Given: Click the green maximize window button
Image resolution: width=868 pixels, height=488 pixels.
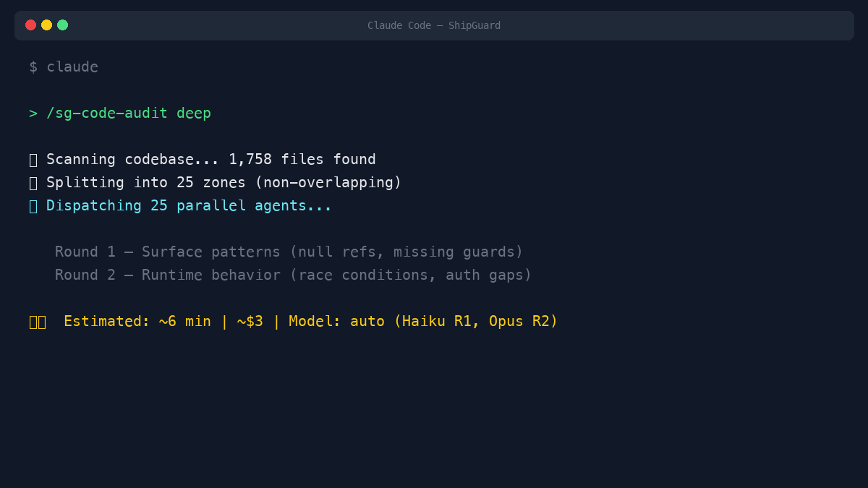Looking at the screenshot, I should (x=62, y=25).
